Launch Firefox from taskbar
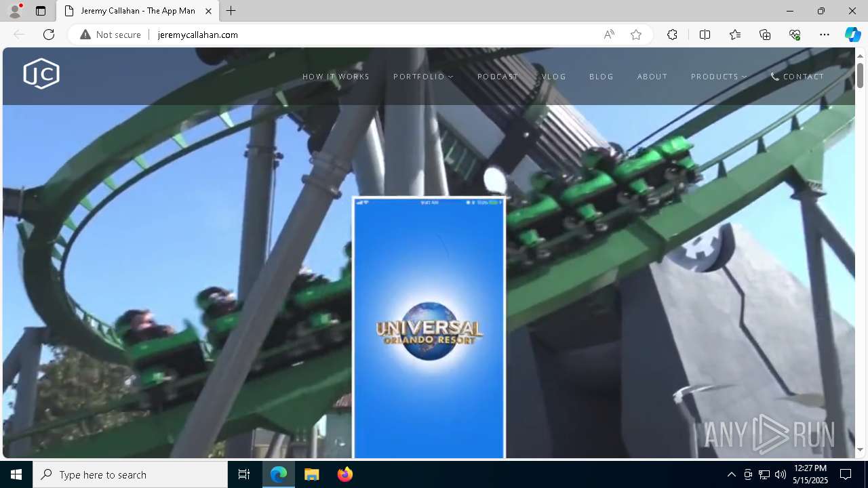The image size is (868, 488). click(345, 474)
